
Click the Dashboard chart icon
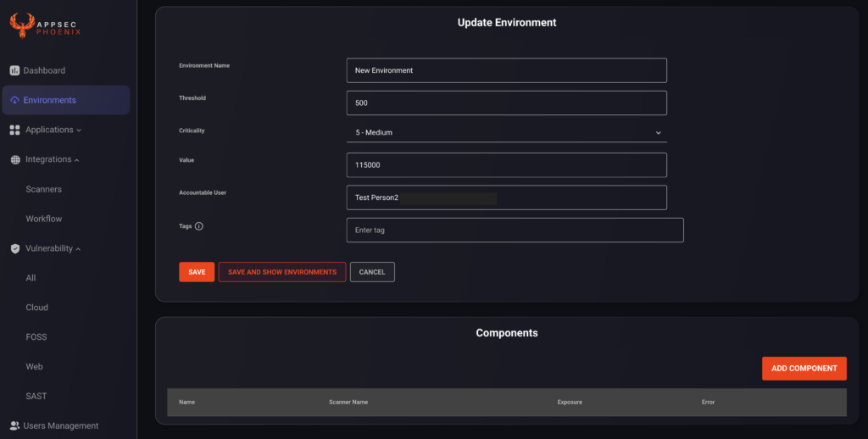(15, 70)
